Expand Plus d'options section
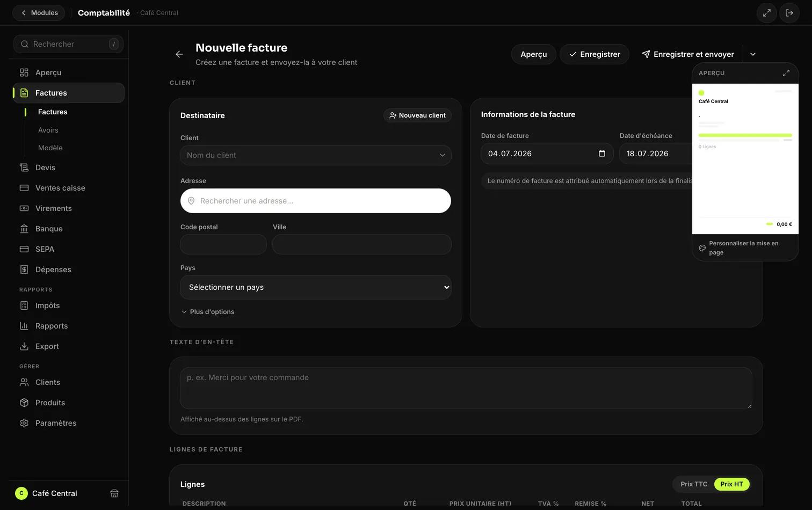This screenshot has height=510, width=812. [x=208, y=312]
